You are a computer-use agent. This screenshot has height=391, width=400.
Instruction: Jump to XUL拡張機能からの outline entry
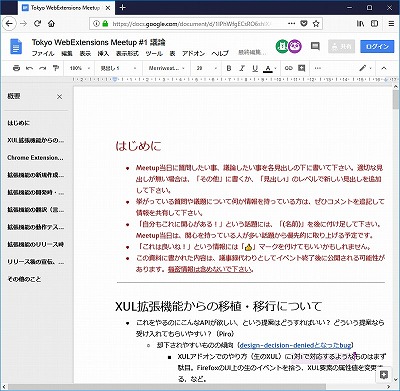point(36,140)
